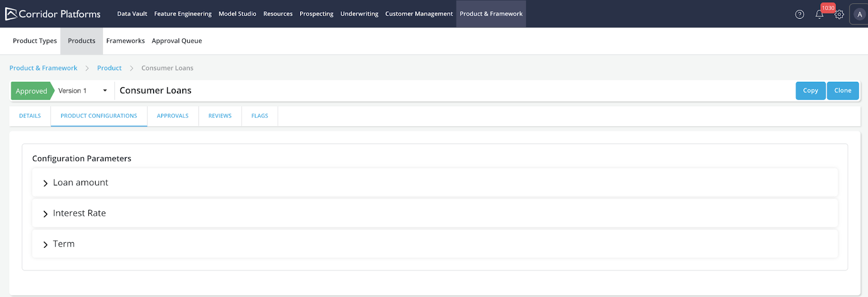This screenshot has width=868, height=297.
Task: Switch to the Approvals tab
Action: click(173, 116)
